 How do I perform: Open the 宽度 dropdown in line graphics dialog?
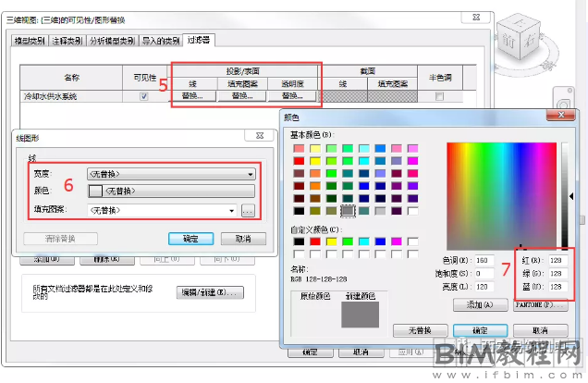(x=171, y=174)
